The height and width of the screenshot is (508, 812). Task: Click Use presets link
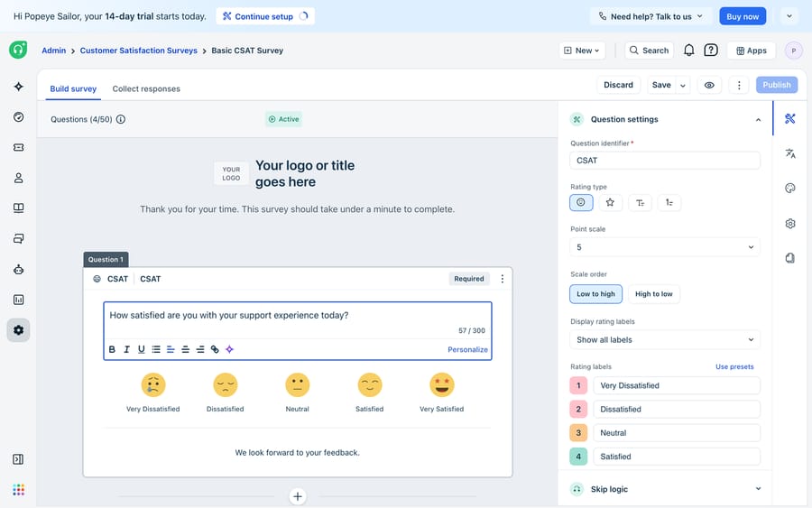(734, 366)
